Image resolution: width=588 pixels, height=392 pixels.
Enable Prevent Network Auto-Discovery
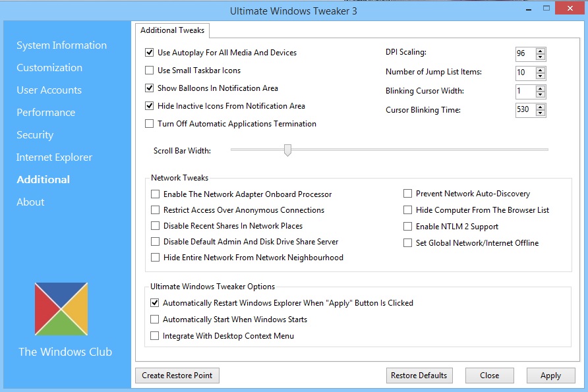(407, 194)
